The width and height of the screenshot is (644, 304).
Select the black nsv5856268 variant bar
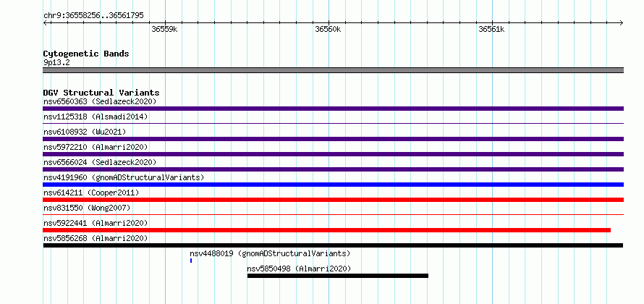pos(333,245)
